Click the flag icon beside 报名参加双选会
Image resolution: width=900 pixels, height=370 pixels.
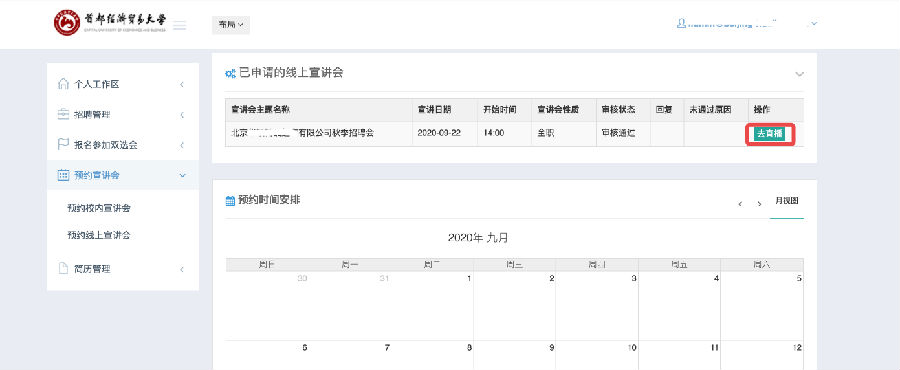[x=64, y=145]
